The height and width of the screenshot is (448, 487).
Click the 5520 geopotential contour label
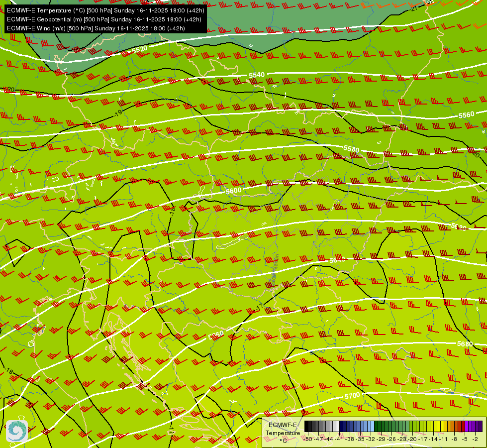point(139,49)
